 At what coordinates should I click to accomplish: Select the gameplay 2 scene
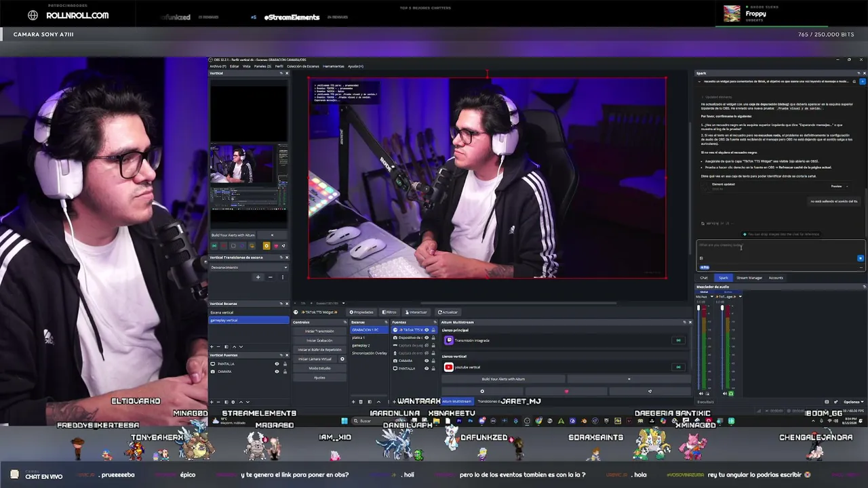[368, 346]
